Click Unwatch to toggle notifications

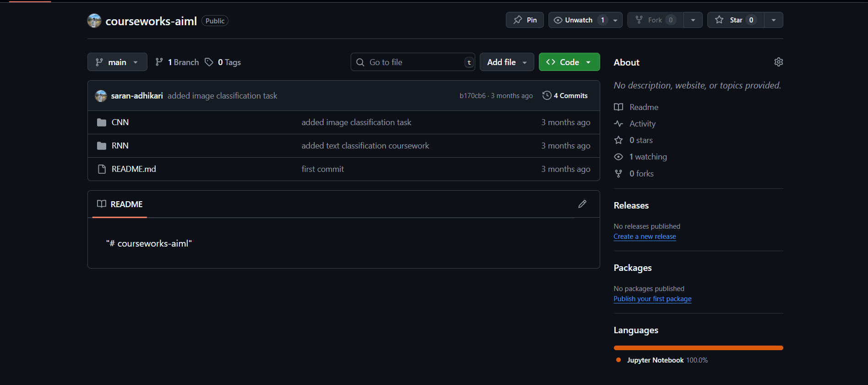578,20
